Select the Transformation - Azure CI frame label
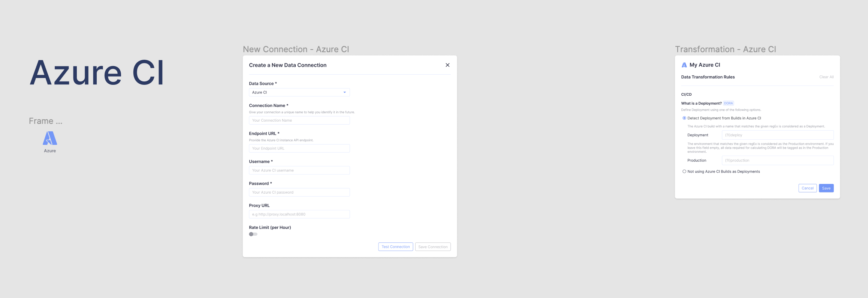This screenshot has height=298, width=868. coord(725,49)
